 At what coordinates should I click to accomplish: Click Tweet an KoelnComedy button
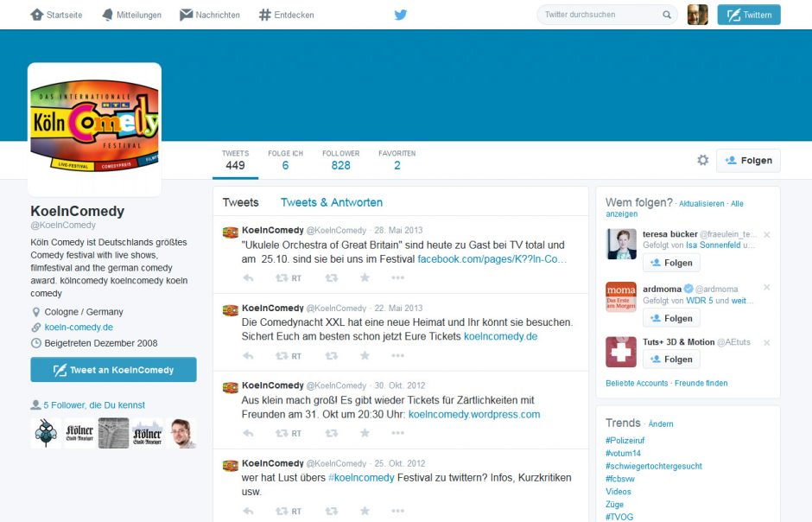113,370
